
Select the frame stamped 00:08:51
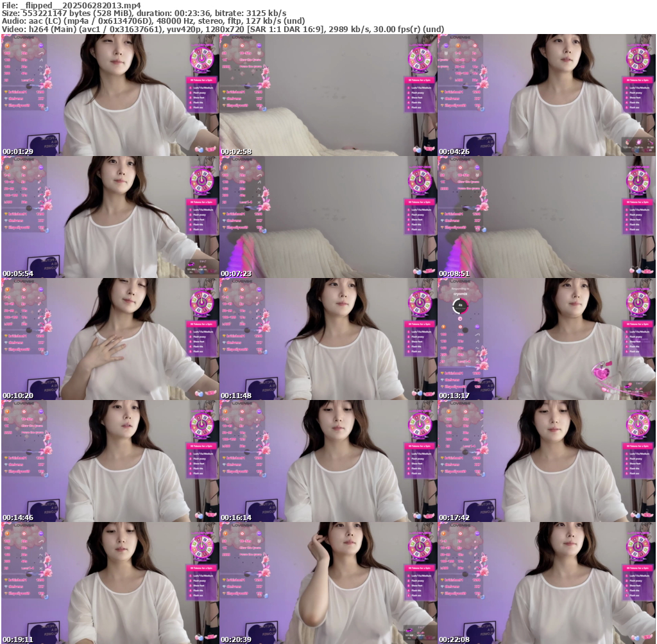(x=546, y=217)
